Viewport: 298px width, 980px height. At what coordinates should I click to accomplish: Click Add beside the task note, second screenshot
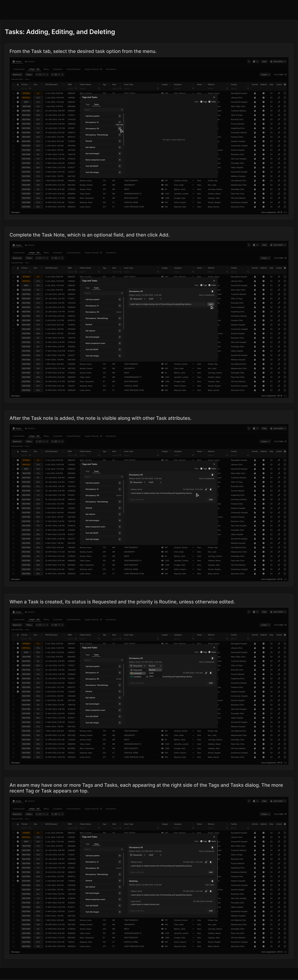click(x=211, y=304)
